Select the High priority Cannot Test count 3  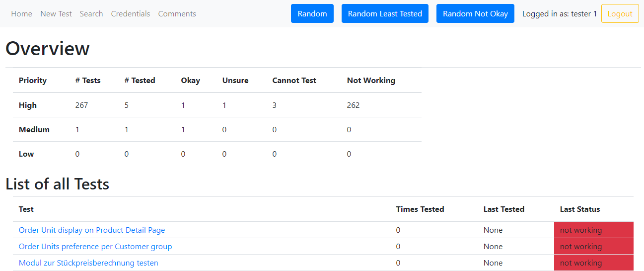coord(275,105)
